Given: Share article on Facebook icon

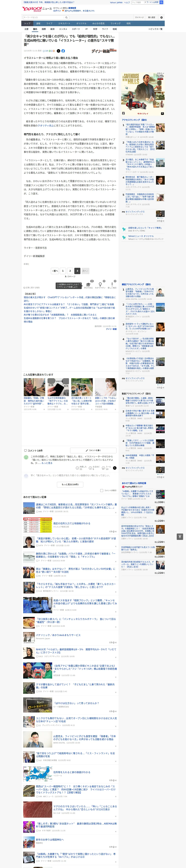Looking at the screenshot, I should point(63,51).
